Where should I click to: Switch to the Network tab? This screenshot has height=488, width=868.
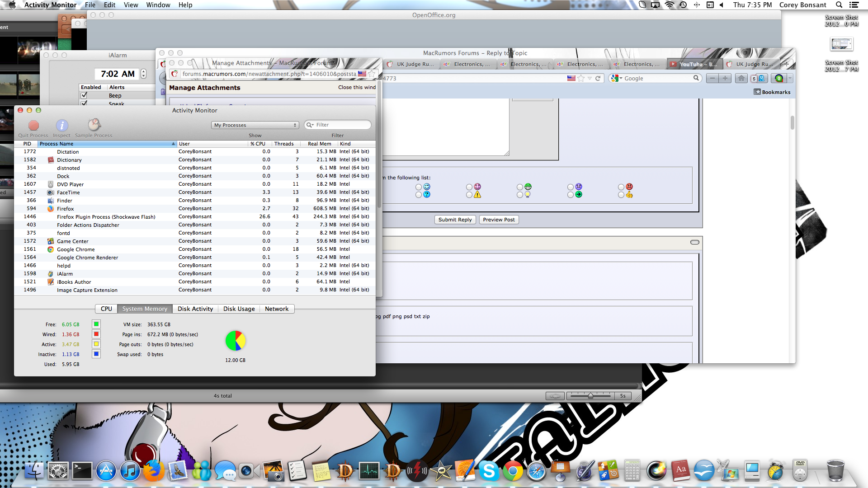(277, 309)
